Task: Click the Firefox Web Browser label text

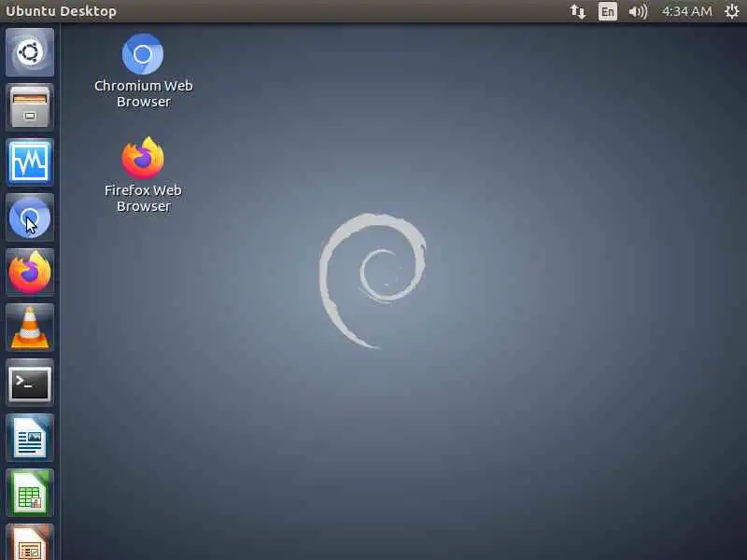Action: click(x=144, y=198)
